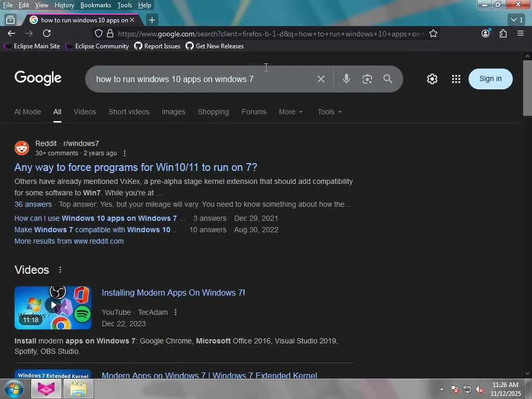Expand the Tools dropdown

329,112
